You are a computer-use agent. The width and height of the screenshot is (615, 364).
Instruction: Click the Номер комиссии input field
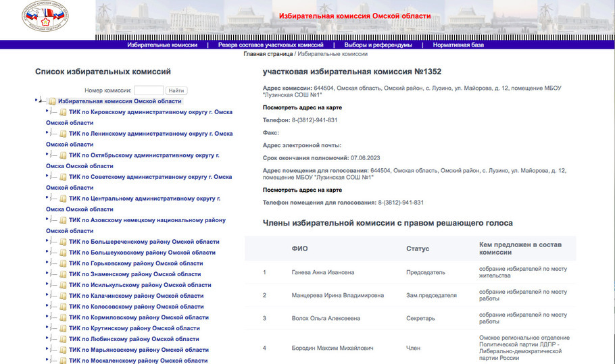149,90
